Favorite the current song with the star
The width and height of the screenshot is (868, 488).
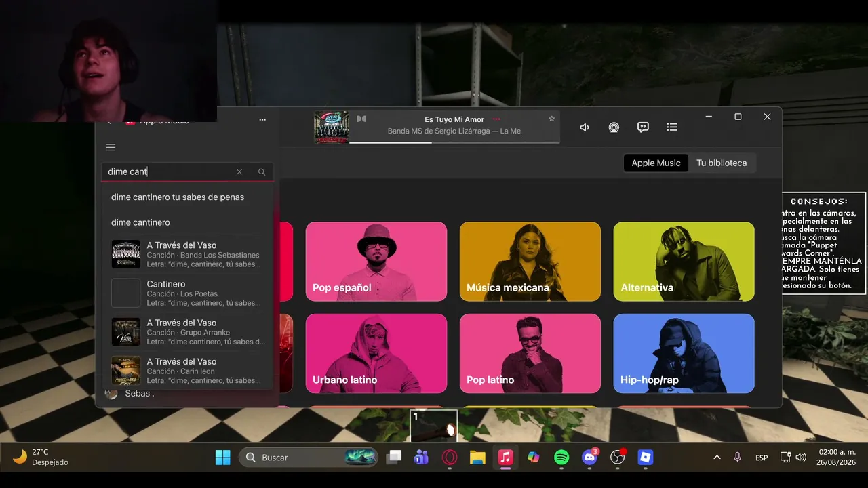552,119
